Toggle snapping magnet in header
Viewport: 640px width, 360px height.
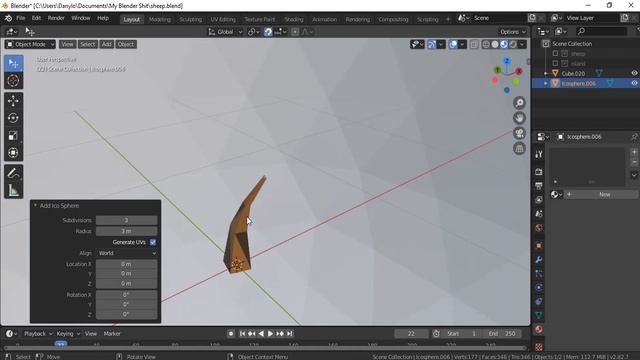[x=268, y=32]
